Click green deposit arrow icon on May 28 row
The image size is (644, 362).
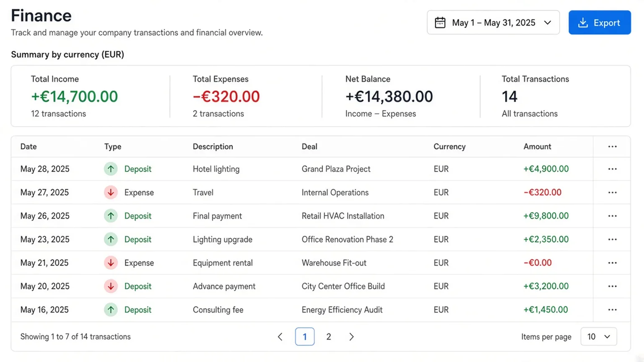click(111, 169)
